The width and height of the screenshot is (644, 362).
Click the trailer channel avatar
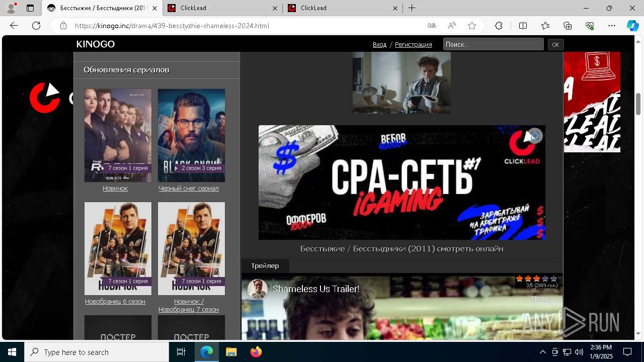[x=258, y=289]
